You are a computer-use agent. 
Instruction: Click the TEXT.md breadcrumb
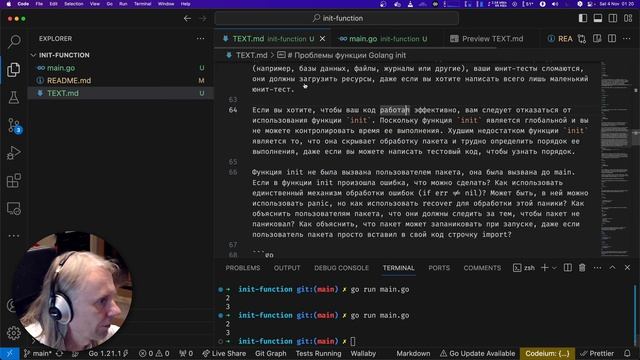tap(251, 55)
